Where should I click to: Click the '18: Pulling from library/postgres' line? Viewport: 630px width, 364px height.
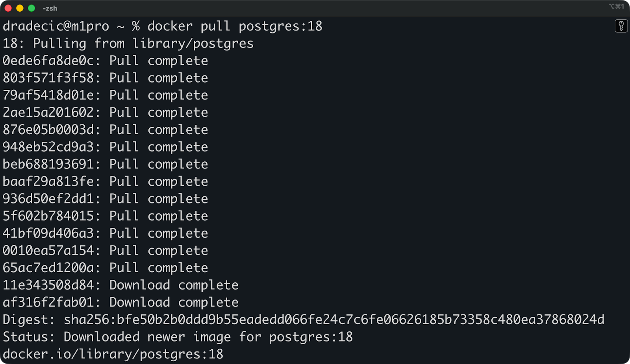pos(128,43)
